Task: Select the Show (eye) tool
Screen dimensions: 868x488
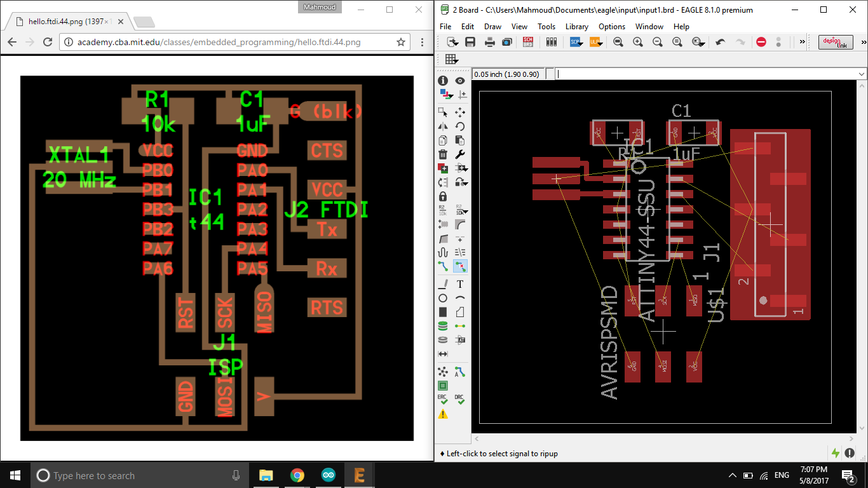Action: (460, 81)
